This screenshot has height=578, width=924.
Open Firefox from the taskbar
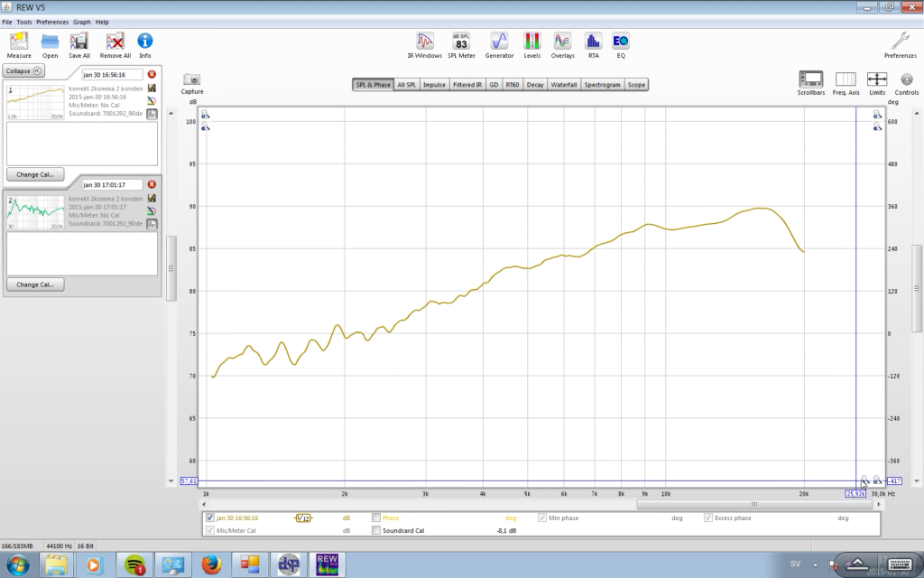(x=211, y=564)
